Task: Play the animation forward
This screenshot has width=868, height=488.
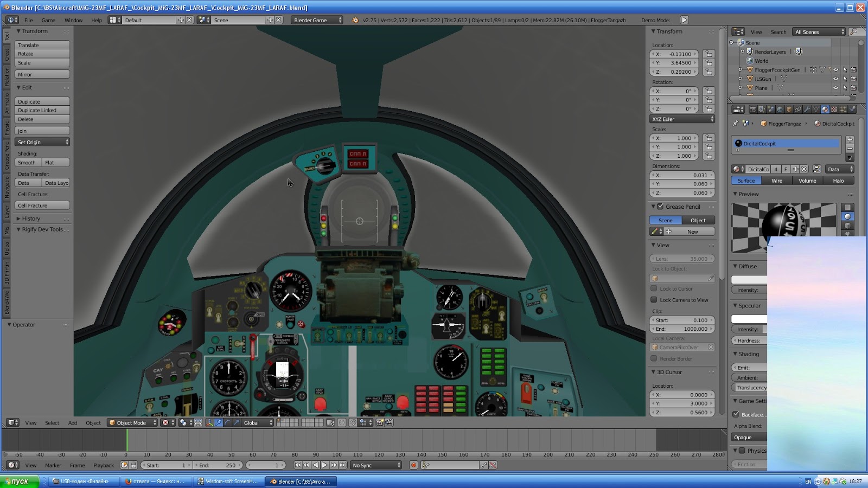Action: [x=324, y=465]
